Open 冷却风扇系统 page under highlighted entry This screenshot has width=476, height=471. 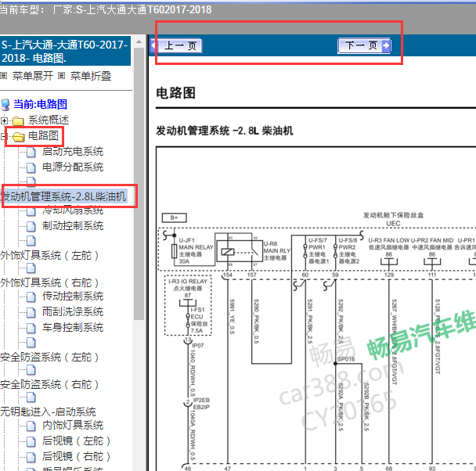(73, 210)
